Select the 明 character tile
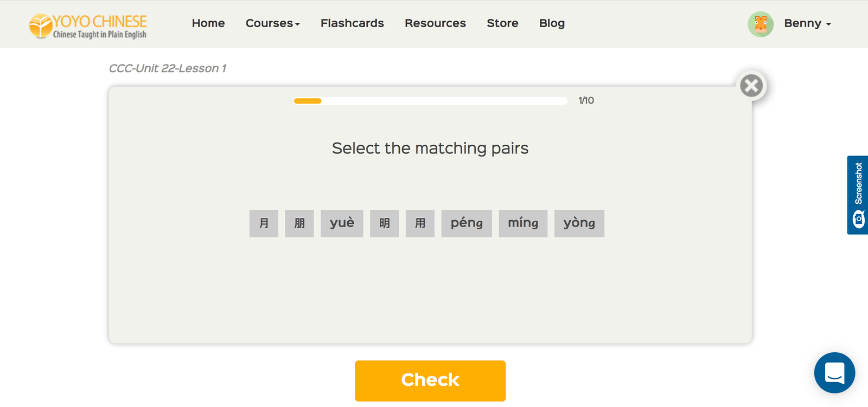The height and width of the screenshot is (407, 868). (384, 223)
